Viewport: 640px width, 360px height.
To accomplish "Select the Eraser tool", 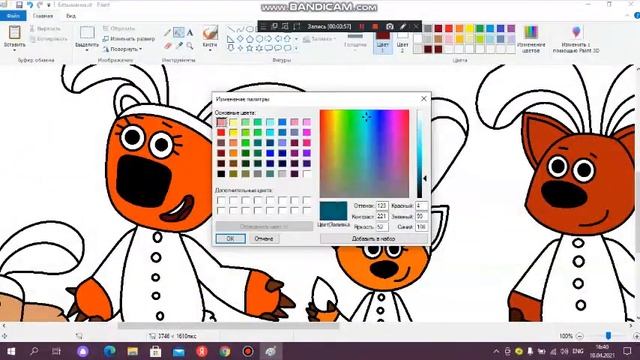I will 167,46.
